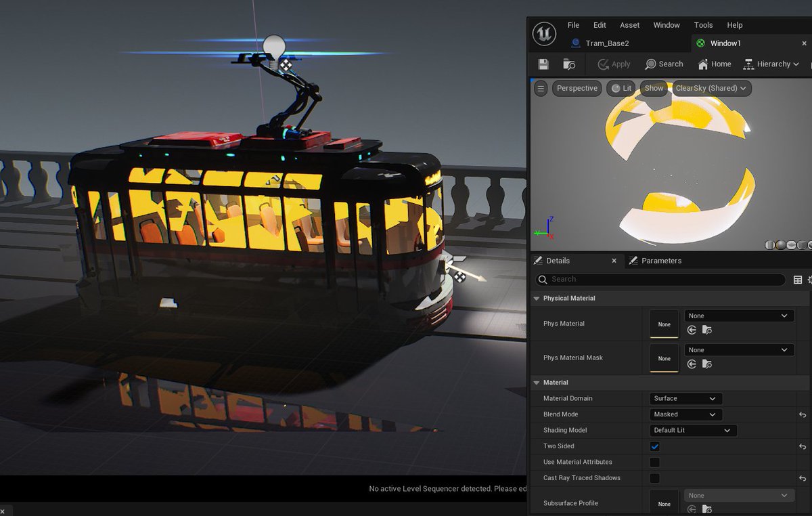Click the Unreal Engine logo icon

click(544, 33)
